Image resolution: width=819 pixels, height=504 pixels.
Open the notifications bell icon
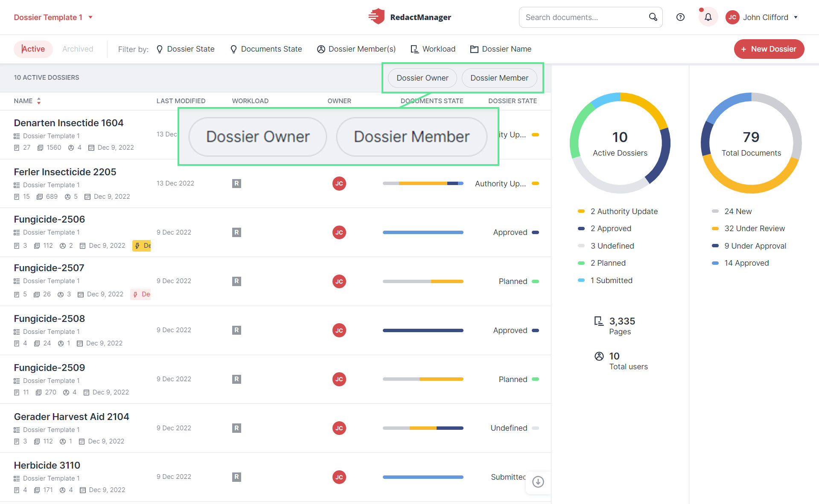(708, 17)
